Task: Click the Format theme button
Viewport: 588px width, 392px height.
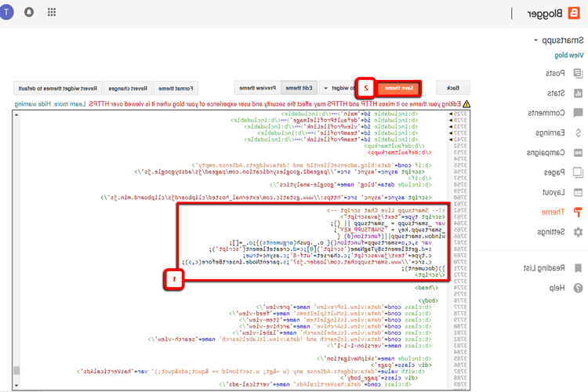Action: pyautogui.click(x=176, y=89)
